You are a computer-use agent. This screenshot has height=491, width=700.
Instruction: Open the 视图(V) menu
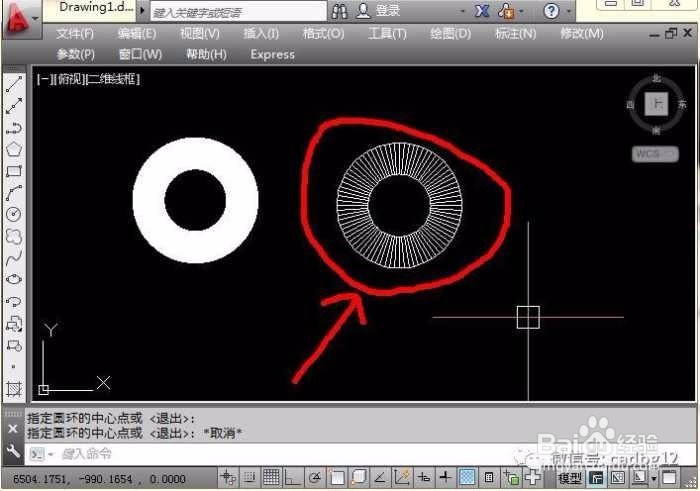(200, 33)
